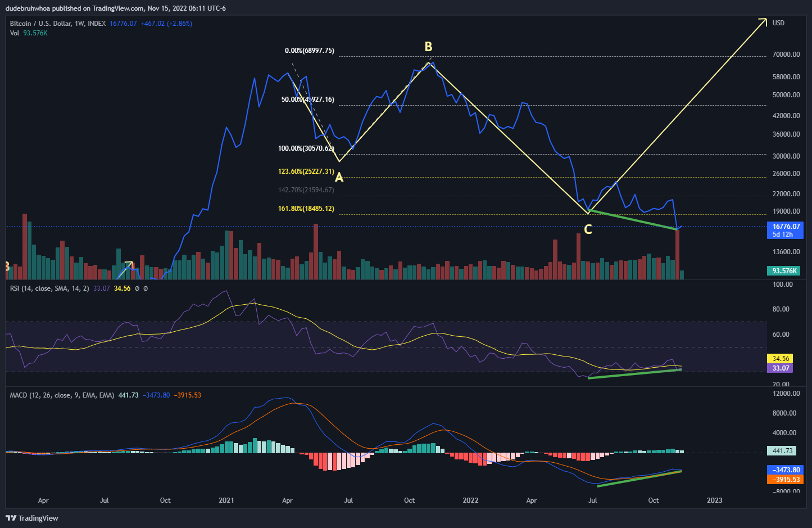This screenshot has height=528, width=812.
Task: Click the 2021 label on the time axis
Action: tap(226, 500)
